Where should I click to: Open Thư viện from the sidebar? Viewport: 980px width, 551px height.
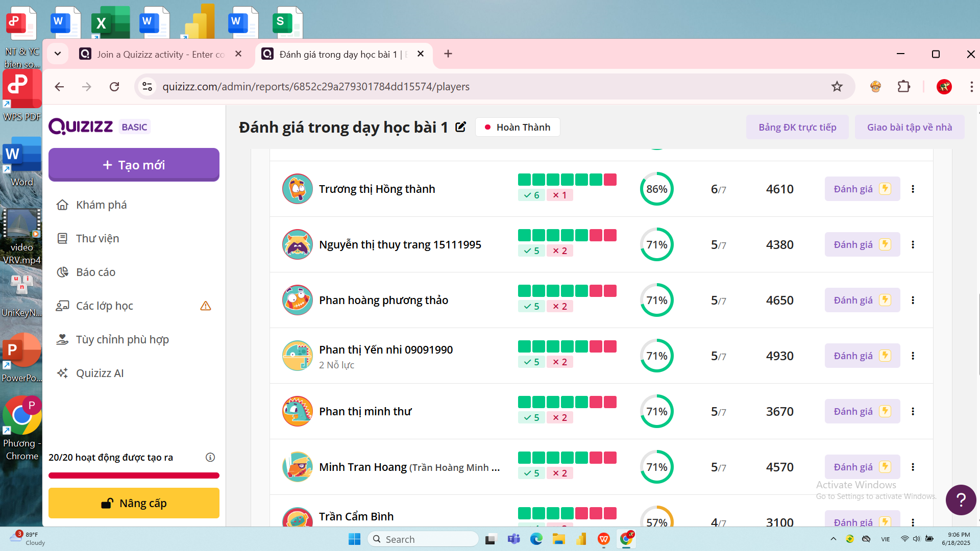pyautogui.click(x=97, y=238)
